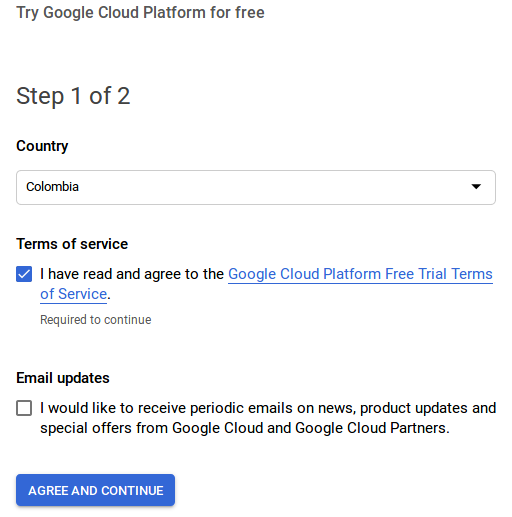Click the 'Email updates' section heading

click(63, 378)
